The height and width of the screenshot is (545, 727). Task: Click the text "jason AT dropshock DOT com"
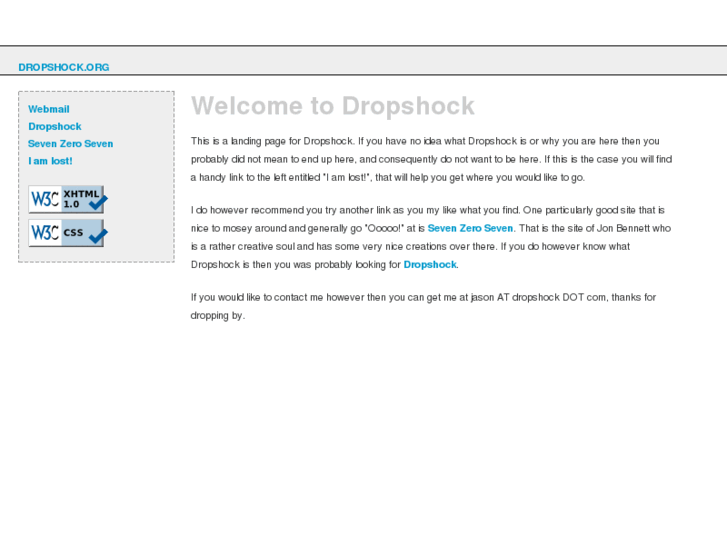pos(538,297)
